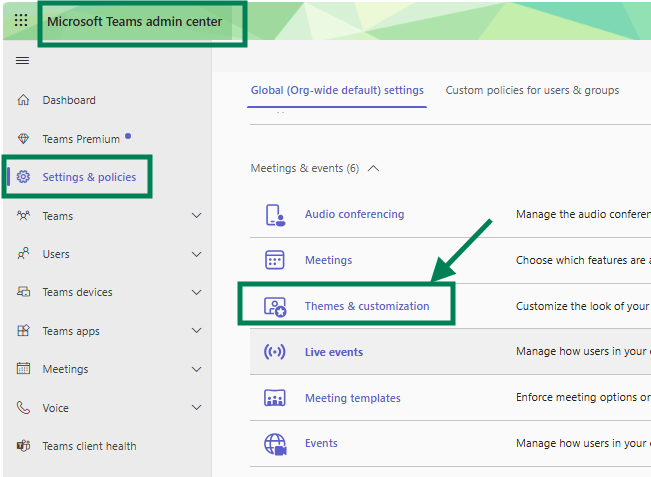
Task: Click the Settings & policies gear icon
Action: pyautogui.click(x=23, y=177)
